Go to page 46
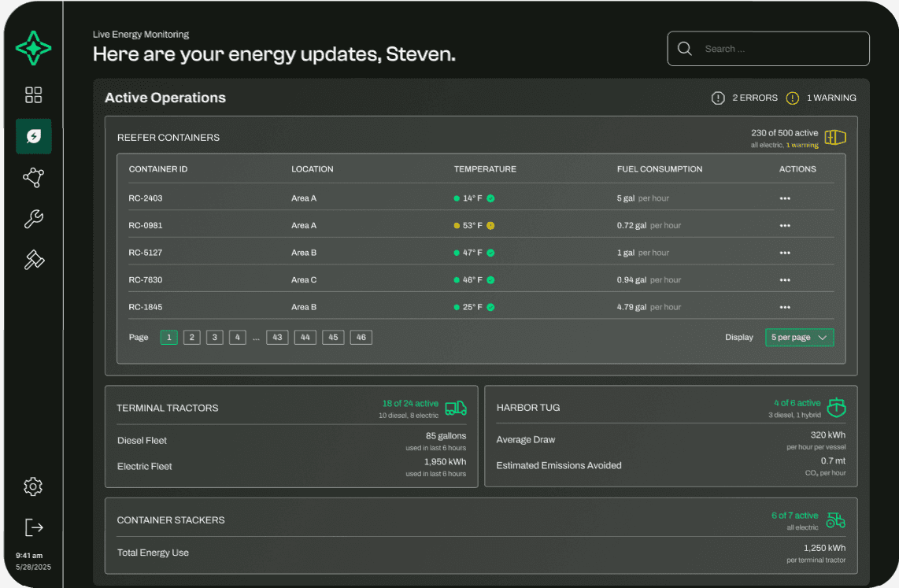Screen dimensions: 899x588 pyautogui.click(x=361, y=338)
